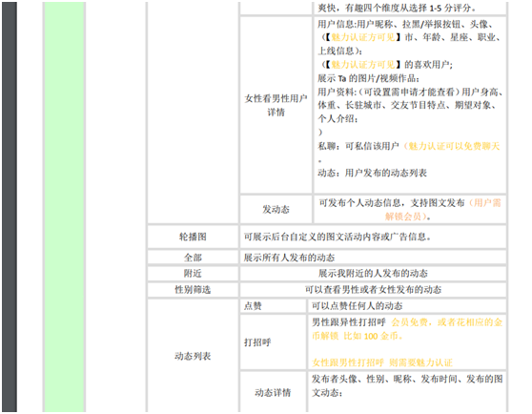Image resolution: width=532 pixels, height=414 pixels.
Task: Click orange text '女性跟男性打招呼 则需要魅力认证'
Action: [382, 362]
